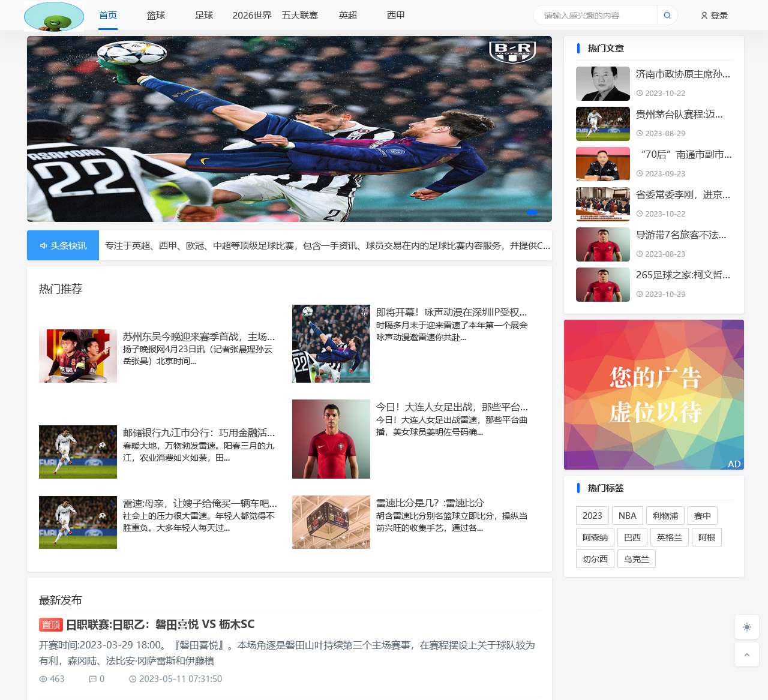Open article 雷速:母亲，让嫂子给俺买一辆车吧

[x=200, y=503]
